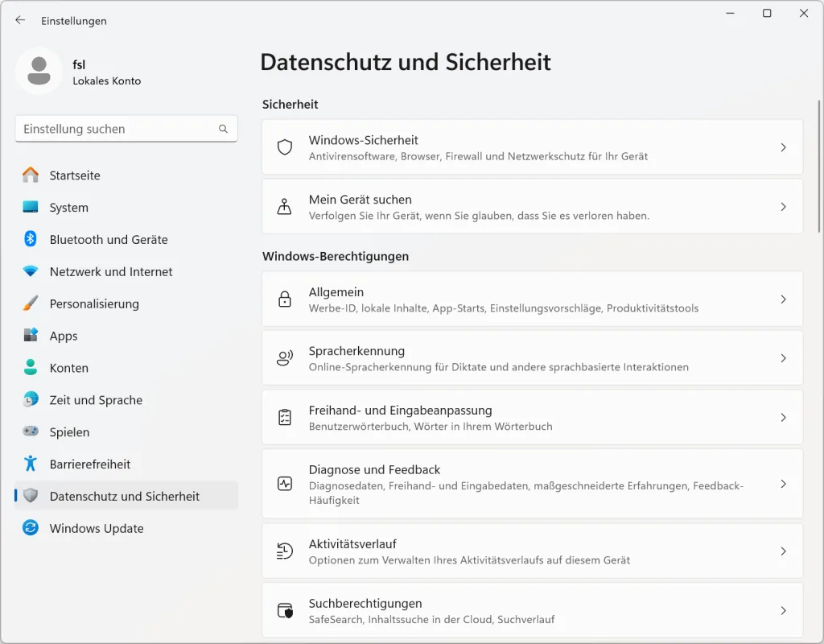Go to Netzwerk und Internet

(x=110, y=272)
